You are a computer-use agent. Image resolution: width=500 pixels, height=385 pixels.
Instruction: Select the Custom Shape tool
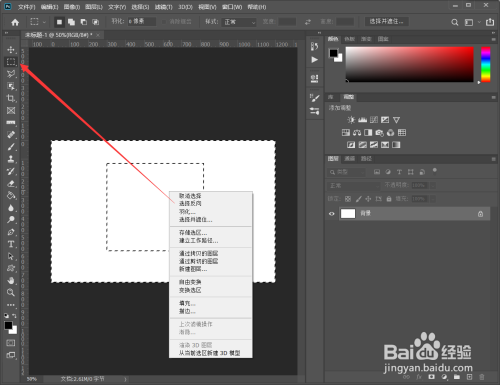[11, 268]
